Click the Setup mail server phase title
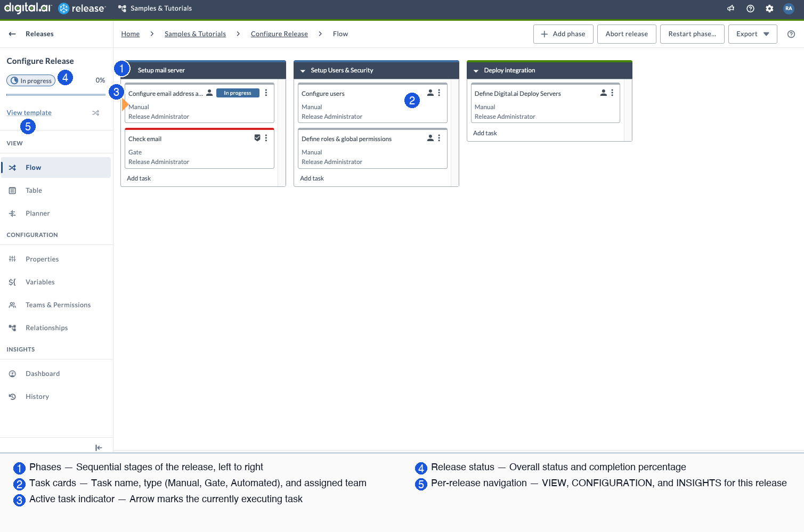 161,70
